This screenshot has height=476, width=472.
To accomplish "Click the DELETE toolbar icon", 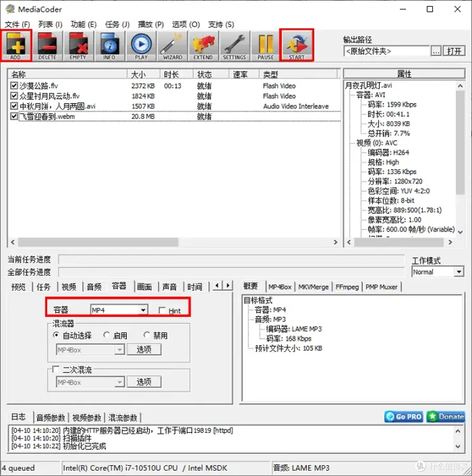I will tap(47, 45).
